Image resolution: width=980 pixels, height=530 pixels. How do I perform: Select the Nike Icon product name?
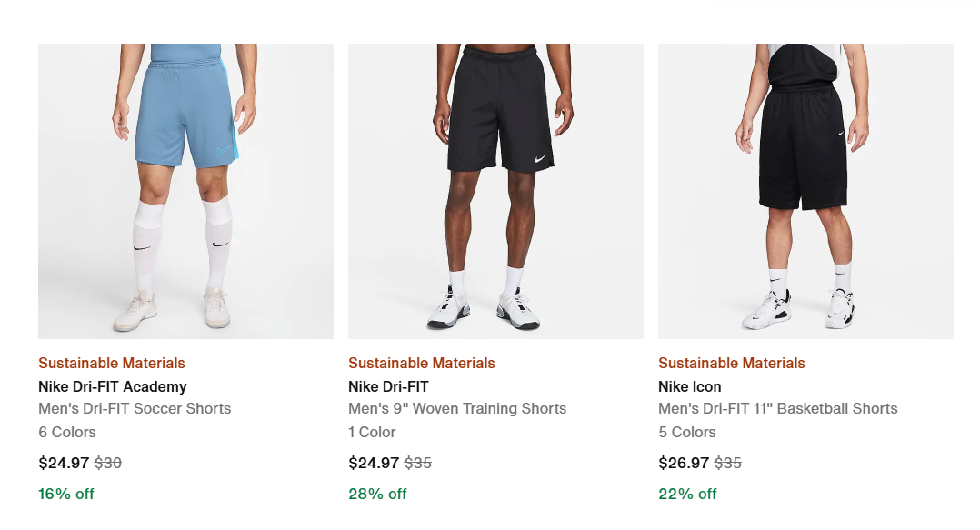pos(688,386)
